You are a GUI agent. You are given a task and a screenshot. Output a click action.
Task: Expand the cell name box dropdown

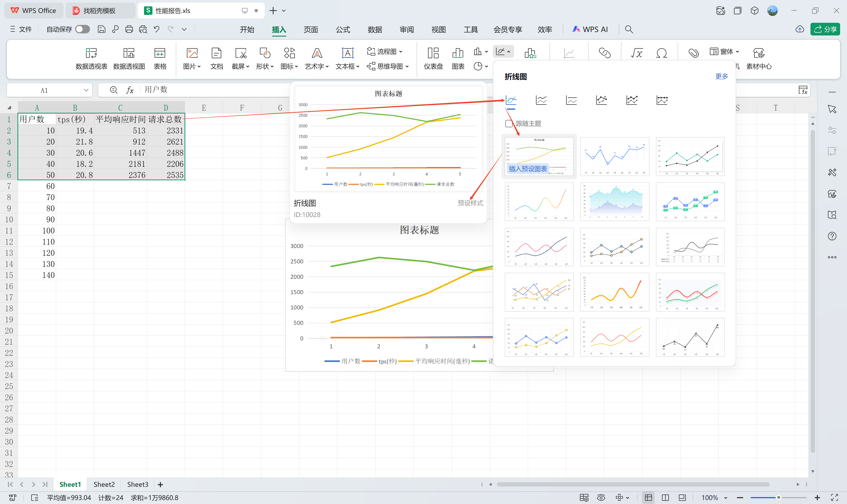[86, 90]
